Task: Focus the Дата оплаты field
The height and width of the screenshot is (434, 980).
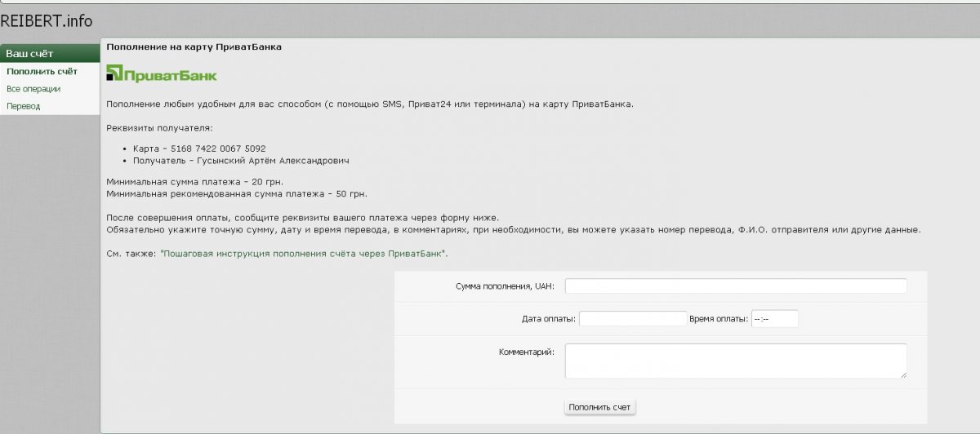Action: pyautogui.click(x=633, y=319)
